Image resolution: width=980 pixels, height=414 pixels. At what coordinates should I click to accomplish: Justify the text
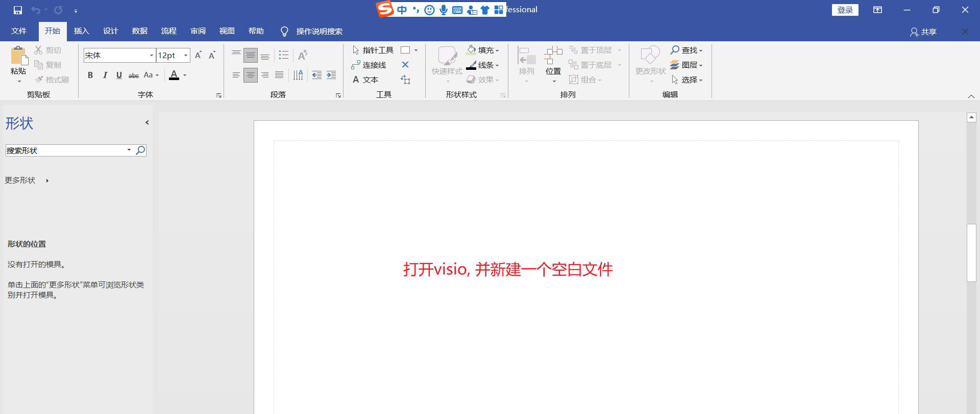(279, 75)
